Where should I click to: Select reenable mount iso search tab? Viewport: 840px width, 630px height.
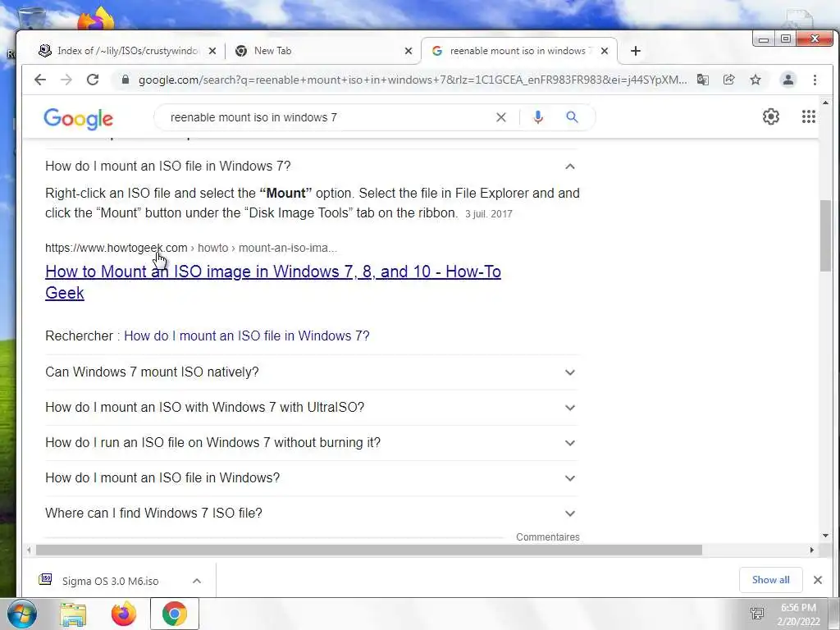click(518, 51)
